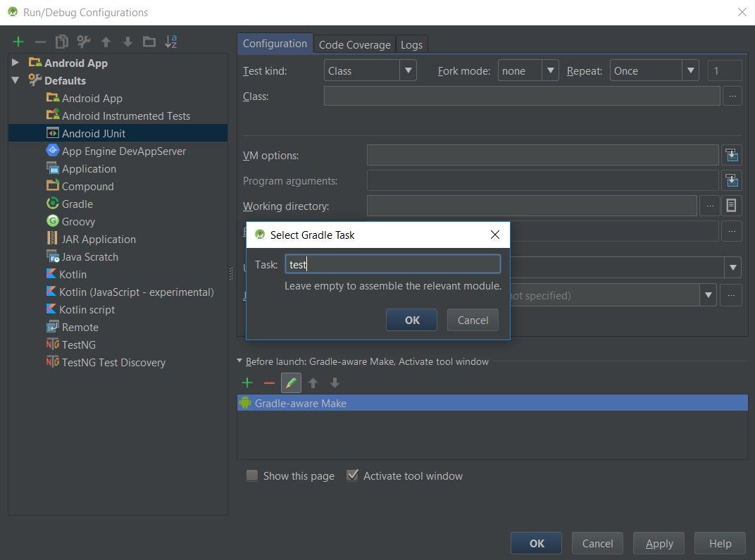
Task: Click the Task input field
Action: [x=393, y=264]
